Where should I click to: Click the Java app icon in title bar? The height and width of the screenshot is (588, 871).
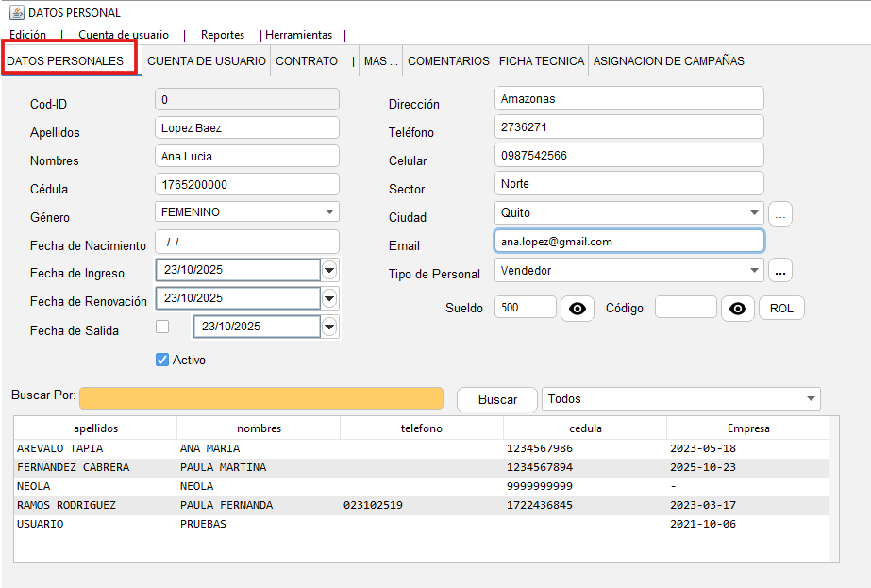[x=16, y=12]
